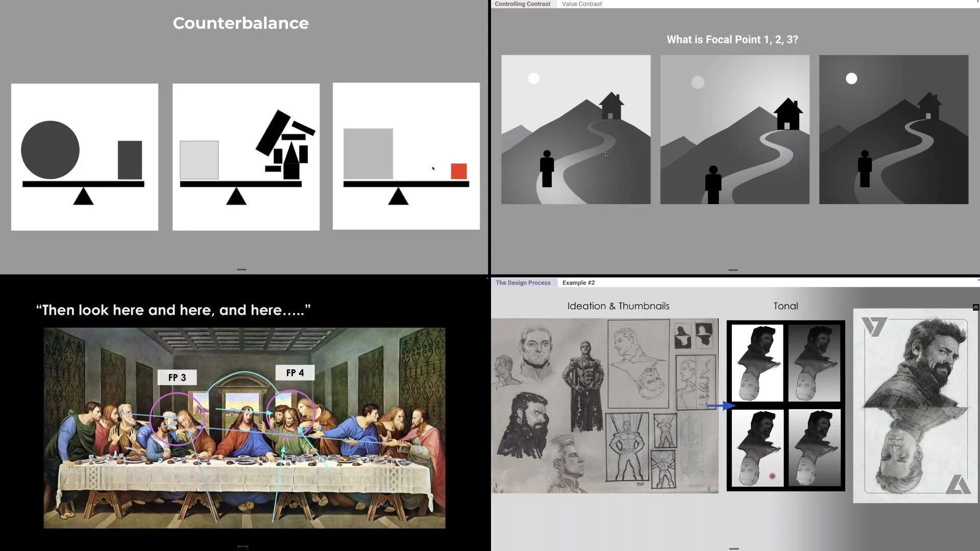Open the Example #2 tab
980x551 pixels.
coord(578,283)
